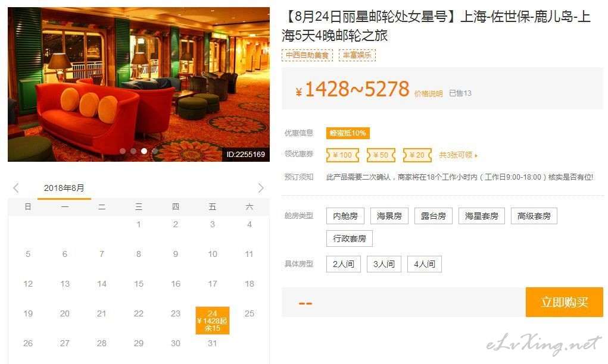
Task: Go to previous month with left arrow
Action: [16, 188]
